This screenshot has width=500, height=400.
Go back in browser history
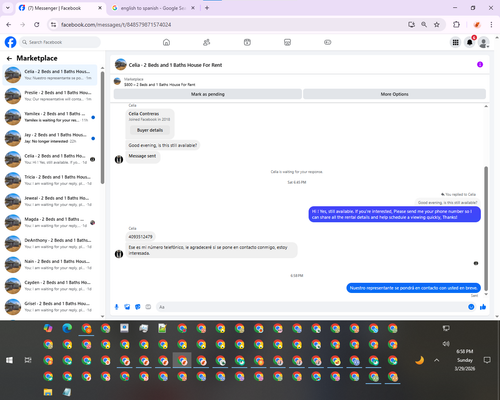(x=9, y=25)
